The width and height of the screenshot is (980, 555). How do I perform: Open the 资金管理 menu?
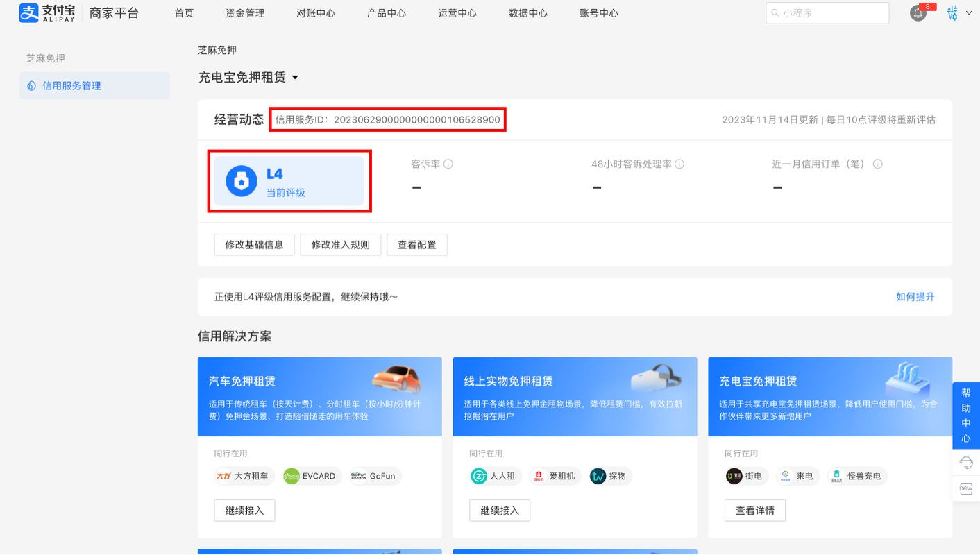pyautogui.click(x=244, y=12)
